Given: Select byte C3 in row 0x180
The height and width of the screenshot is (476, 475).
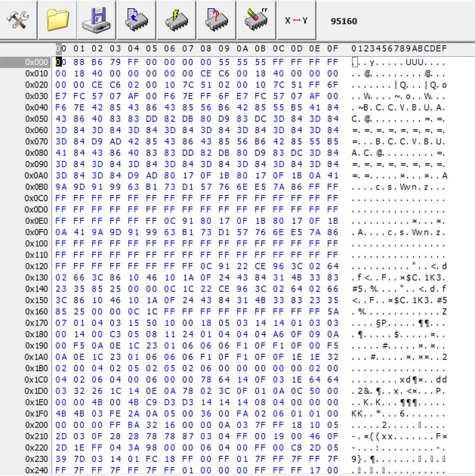Looking at the screenshot, I should [115, 334].
